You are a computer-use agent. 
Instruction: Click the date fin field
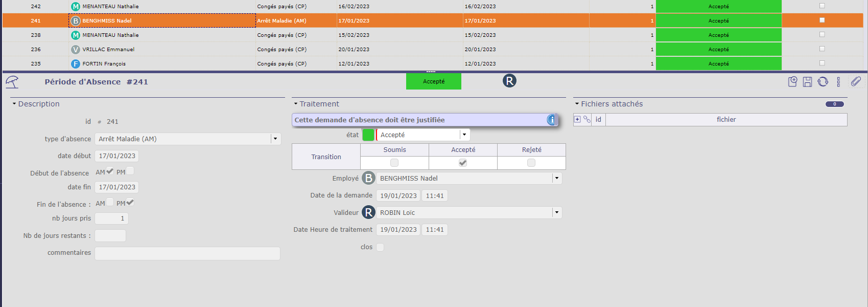pos(117,187)
